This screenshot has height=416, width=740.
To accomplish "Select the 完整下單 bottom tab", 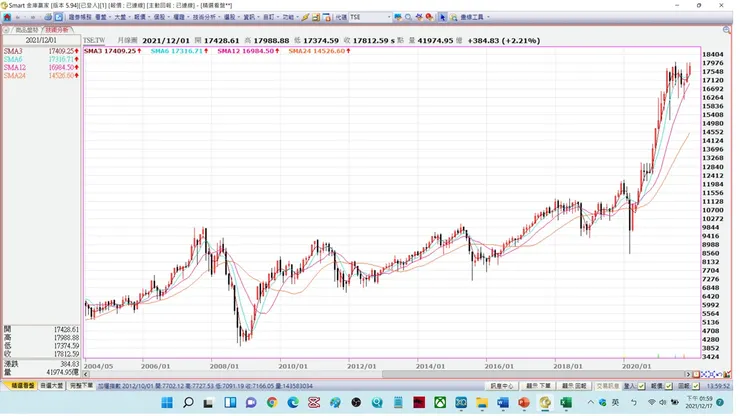I will 81,386.
